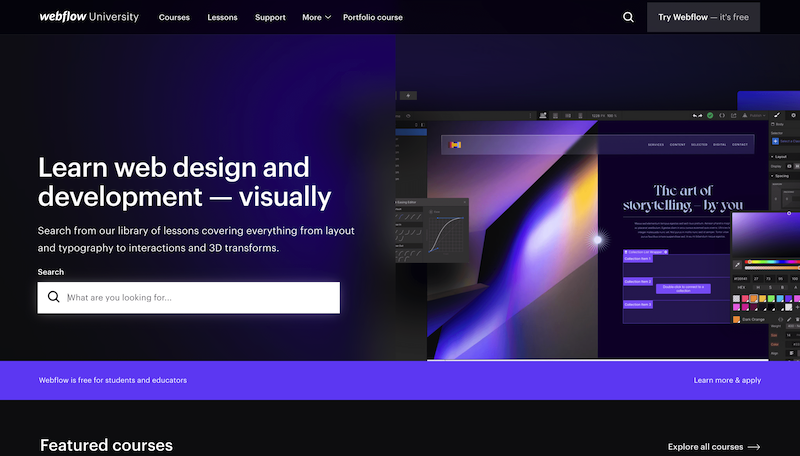Click the 'Search' label above the input
The height and width of the screenshot is (456, 800).
click(51, 272)
